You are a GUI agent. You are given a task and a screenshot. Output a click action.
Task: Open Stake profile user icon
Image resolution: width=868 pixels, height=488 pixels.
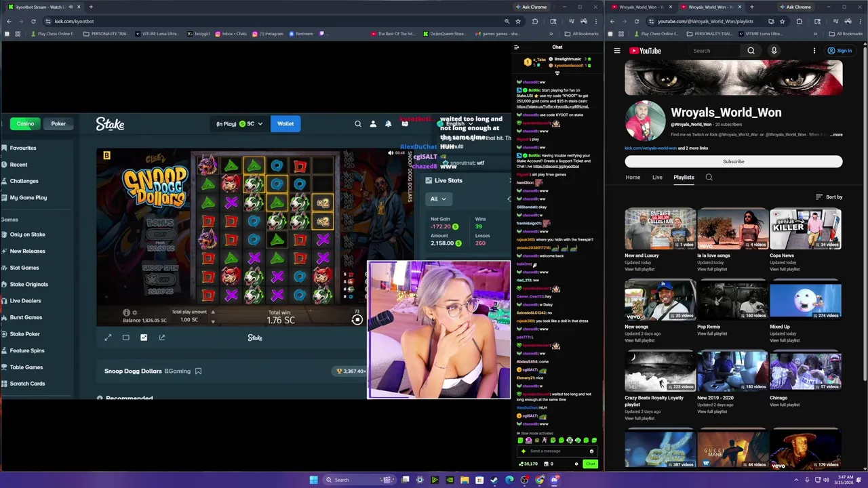point(373,124)
